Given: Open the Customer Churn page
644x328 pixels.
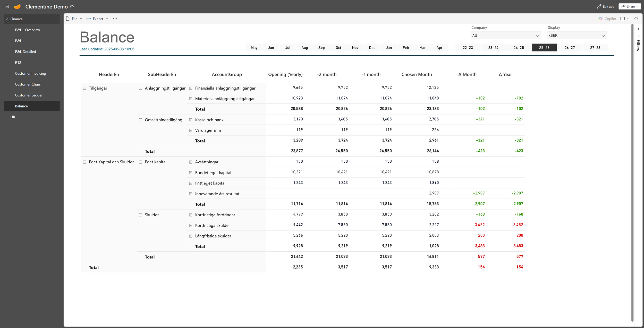Looking at the screenshot, I should pos(28,84).
